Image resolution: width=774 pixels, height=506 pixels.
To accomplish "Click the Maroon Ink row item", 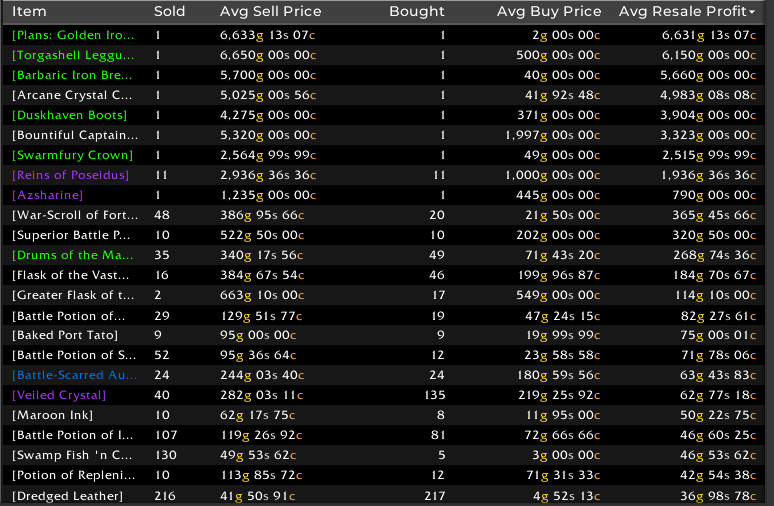I will [51, 415].
